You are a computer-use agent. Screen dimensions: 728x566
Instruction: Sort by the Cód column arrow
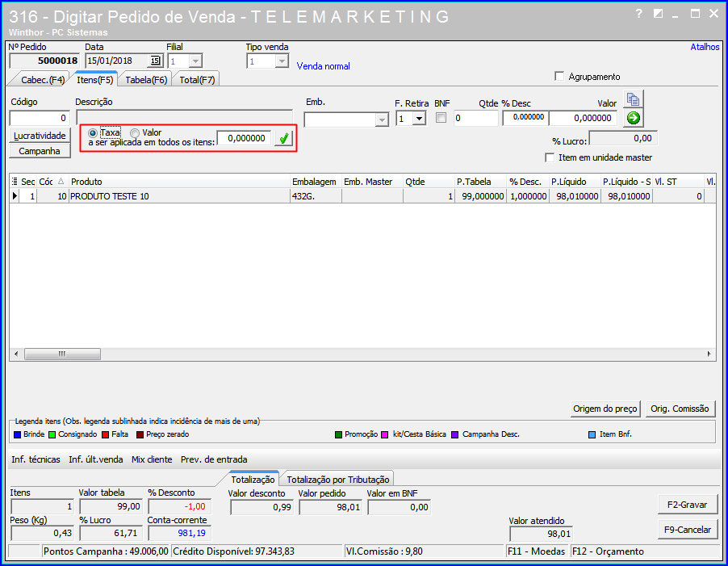pos(61,181)
